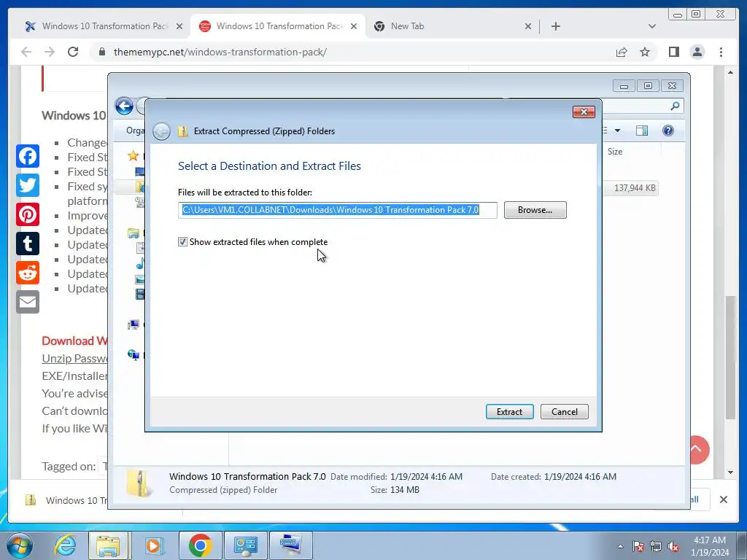Viewport: 747px width, 560px height.
Task: Close the Extract Compressed Folders dialog
Action: click(584, 112)
